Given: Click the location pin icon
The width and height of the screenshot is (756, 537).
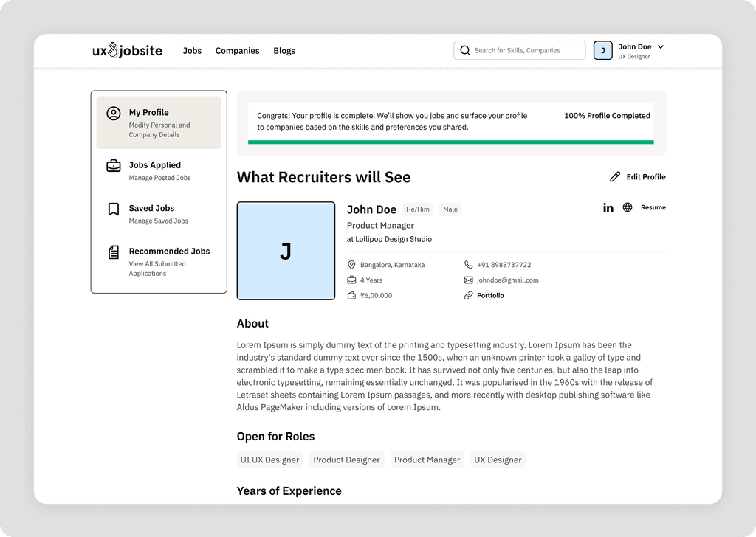Looking at the screenshot, I should 351,264.
